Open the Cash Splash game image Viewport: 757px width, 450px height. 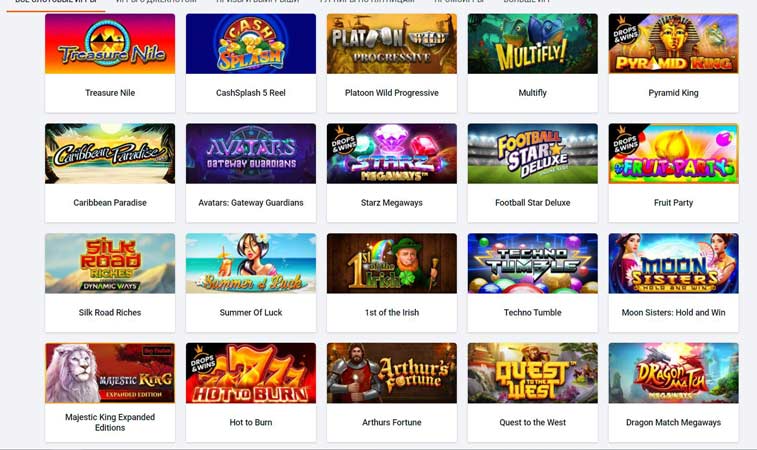251,44
